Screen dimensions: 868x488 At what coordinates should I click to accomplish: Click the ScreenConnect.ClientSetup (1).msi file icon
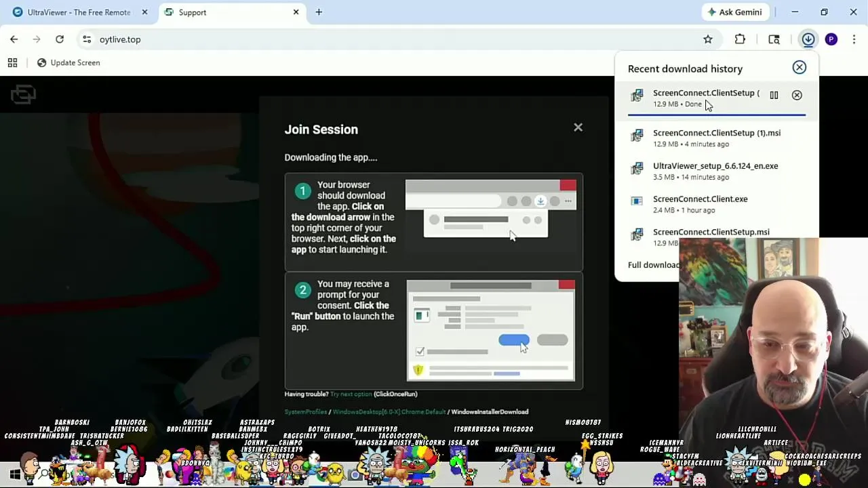click(x=637, y=136)
